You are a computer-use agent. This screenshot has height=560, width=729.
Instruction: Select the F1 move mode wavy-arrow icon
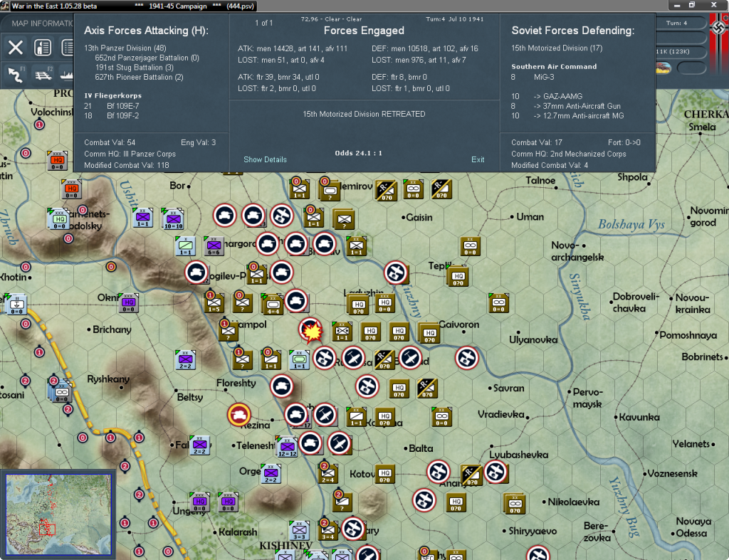(x=16, y=75)
